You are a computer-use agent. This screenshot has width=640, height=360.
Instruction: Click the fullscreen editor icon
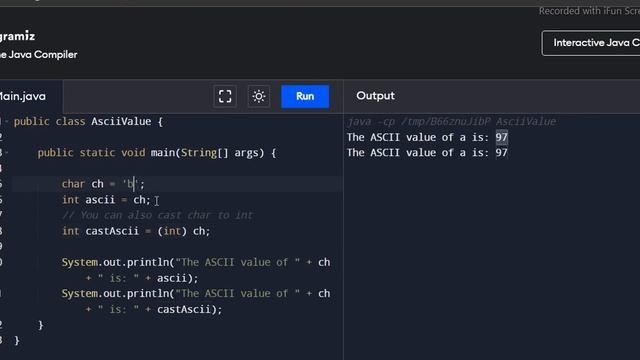coord(225,97)
